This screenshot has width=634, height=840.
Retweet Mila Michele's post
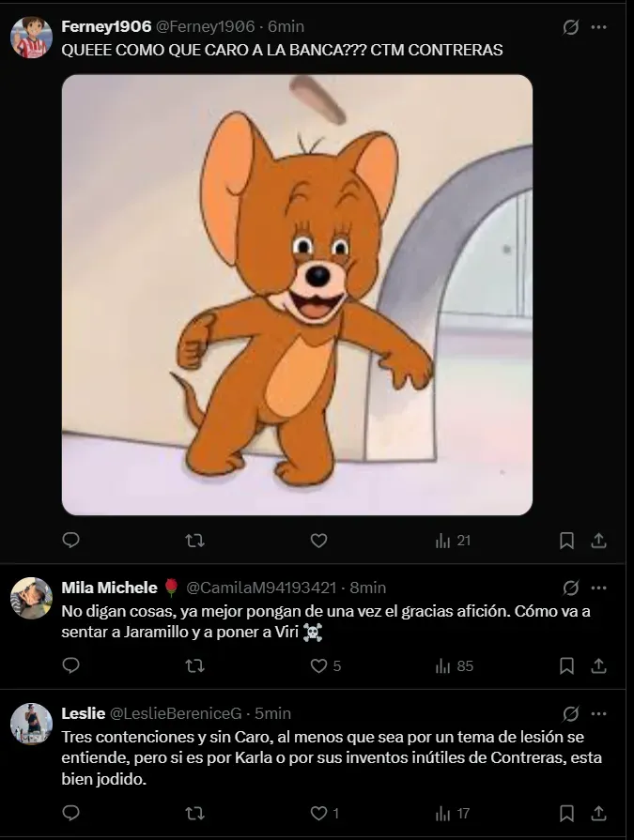(194, 665)
